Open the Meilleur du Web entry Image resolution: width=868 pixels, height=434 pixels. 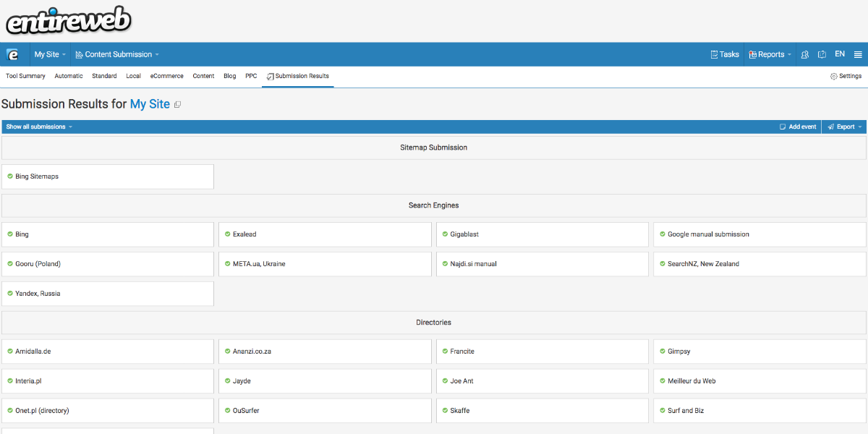pos(760,381)
